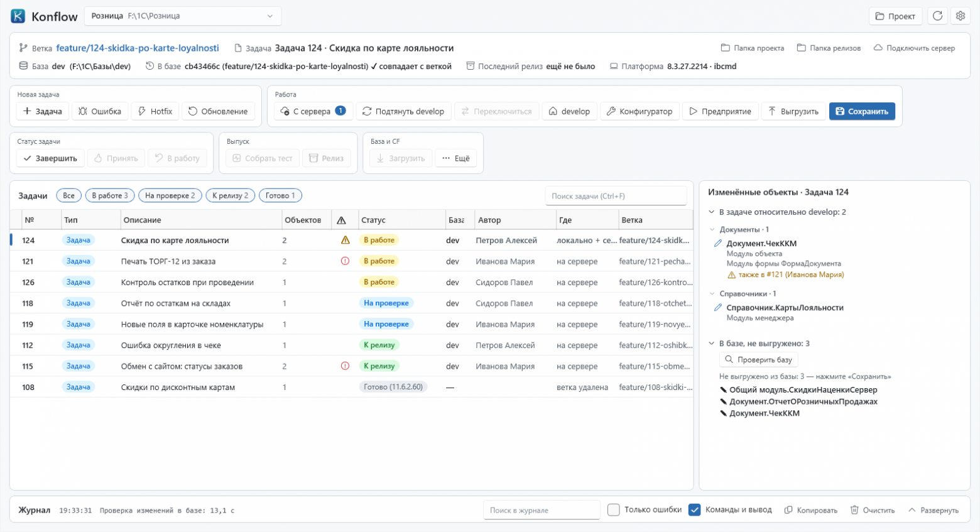Clear the journal with Очистить
980x532 pixels.
point(873,511)
